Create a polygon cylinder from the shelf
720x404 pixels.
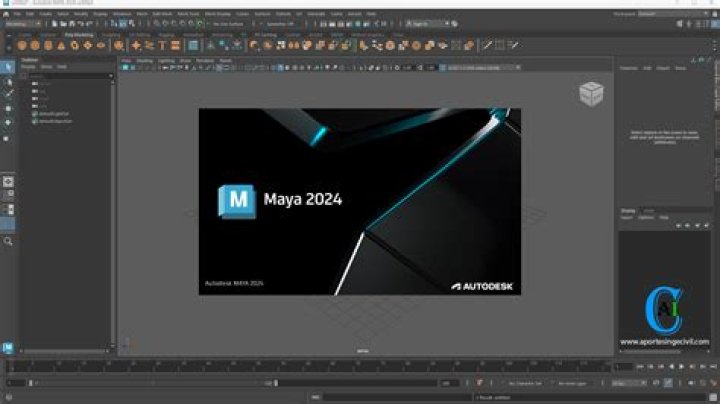(48, 45)
